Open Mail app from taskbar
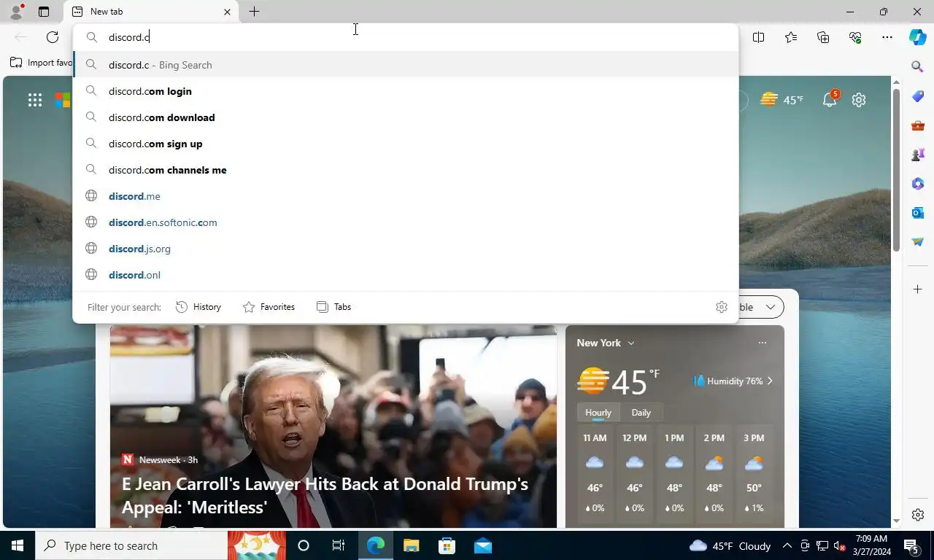 pyautogui.click(x=482, y=545)
